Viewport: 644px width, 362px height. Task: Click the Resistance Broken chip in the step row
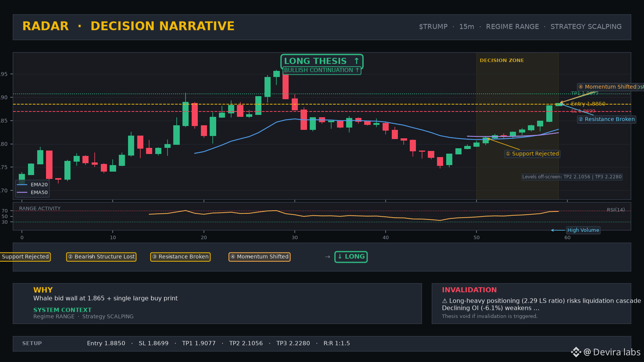pyautogui.click(x=180, y=257)
